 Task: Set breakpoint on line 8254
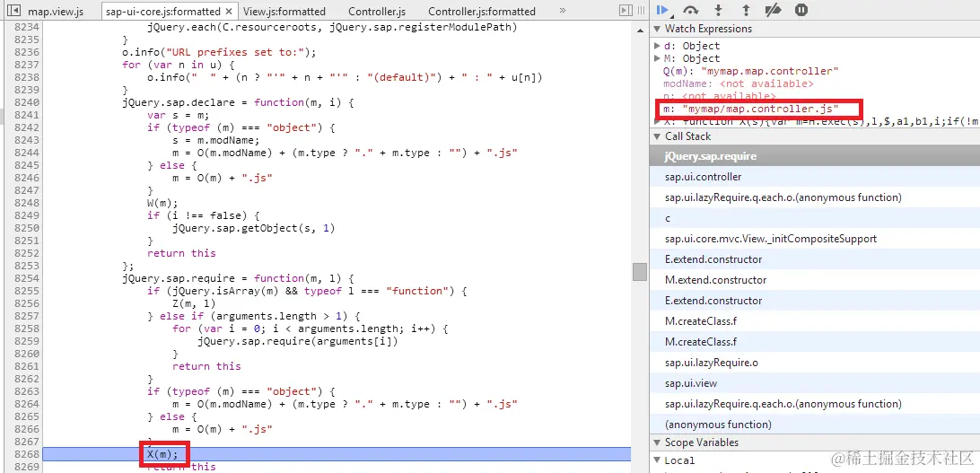(26, 278)
